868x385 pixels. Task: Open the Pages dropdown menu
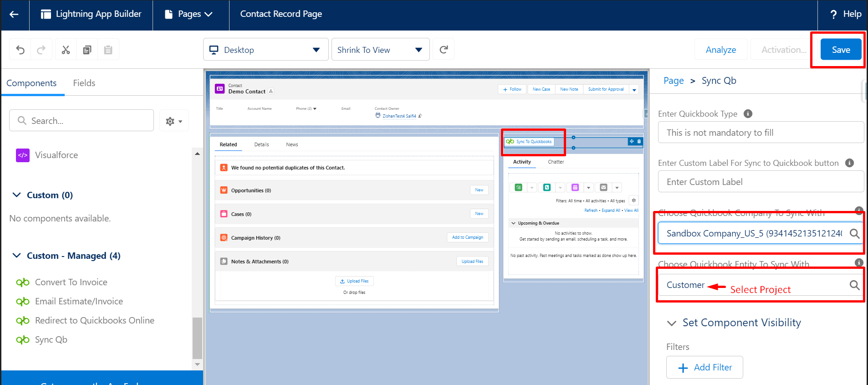(189, 14)
